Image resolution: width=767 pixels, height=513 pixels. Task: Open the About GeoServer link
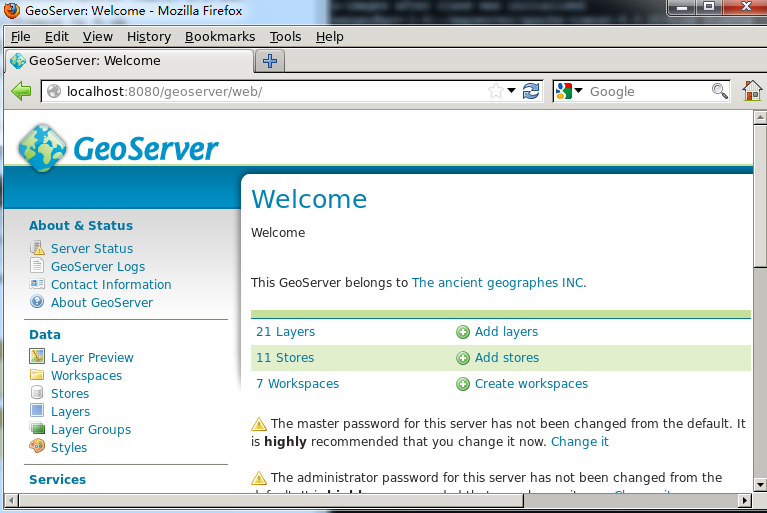[102, 303]
